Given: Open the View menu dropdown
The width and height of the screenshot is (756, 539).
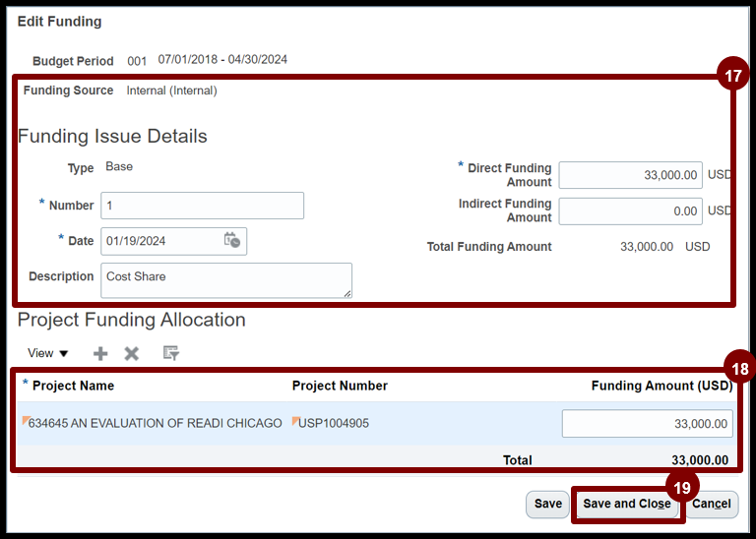Looking at the screenshot, I should [x=47, y=353].
